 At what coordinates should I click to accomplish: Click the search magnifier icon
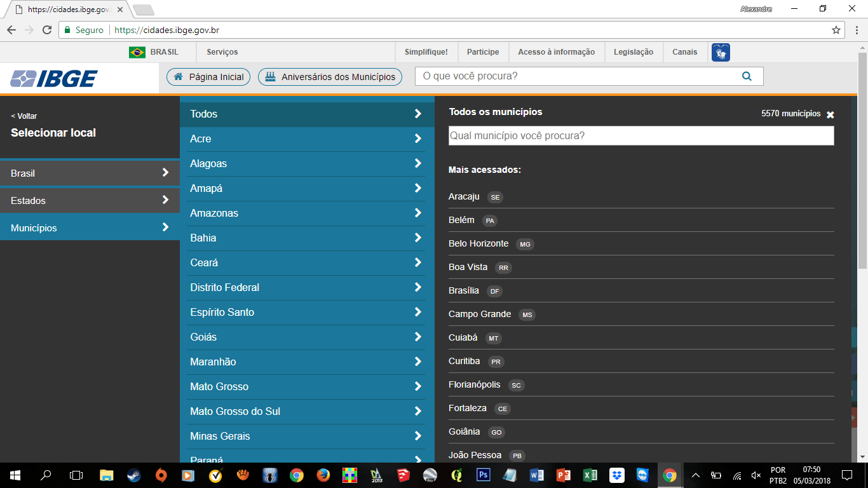[747, 76]
